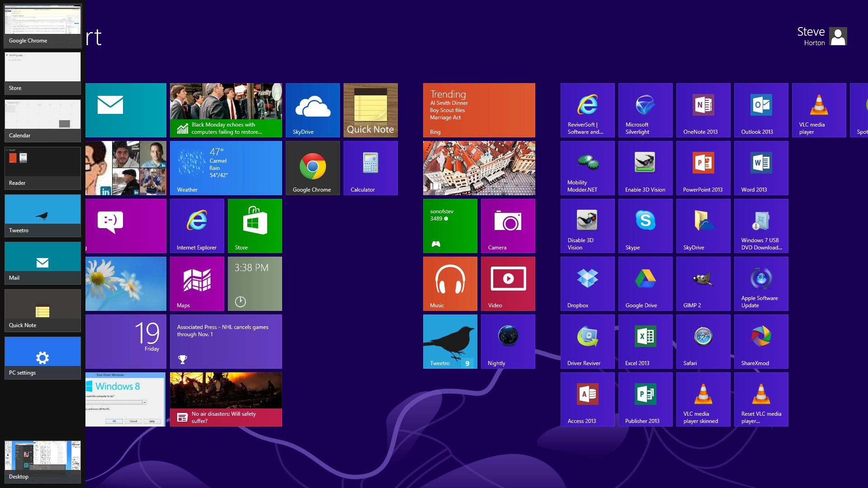Open the Travel tile with city rooftops

(479, 168)
